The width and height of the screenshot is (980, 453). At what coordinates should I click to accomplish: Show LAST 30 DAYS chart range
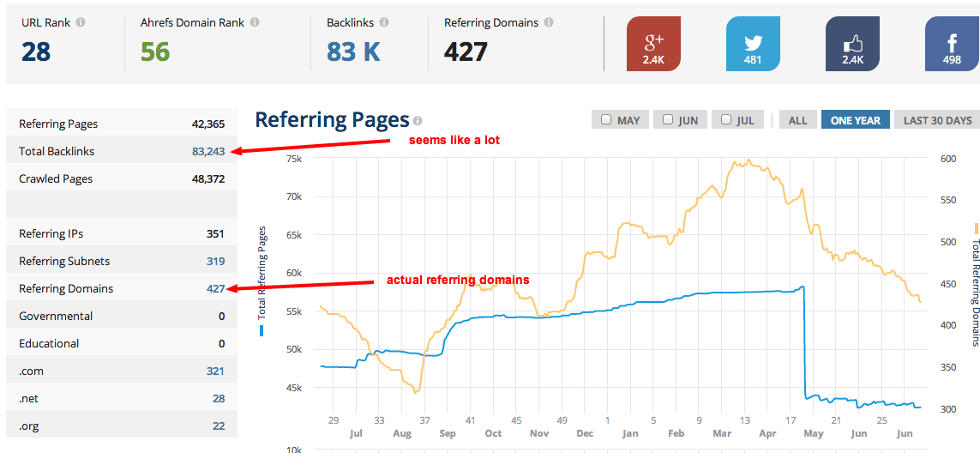point(937,120)
